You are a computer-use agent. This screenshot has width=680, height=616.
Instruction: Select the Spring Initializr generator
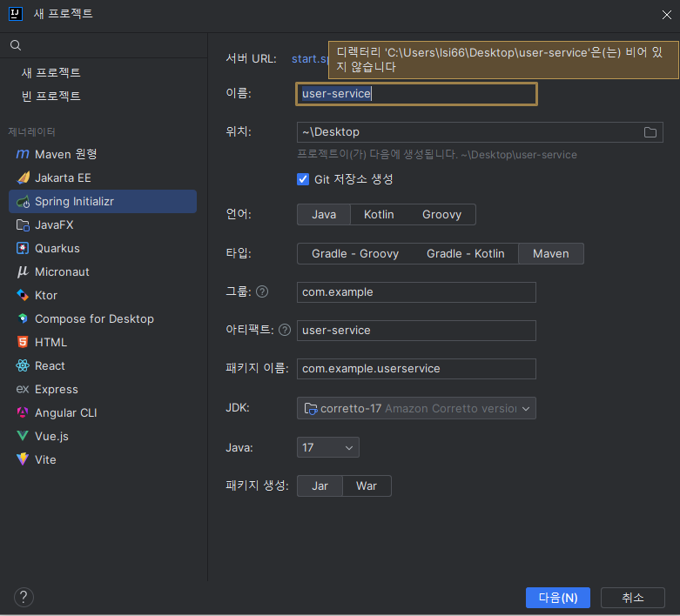pos(103,202)
